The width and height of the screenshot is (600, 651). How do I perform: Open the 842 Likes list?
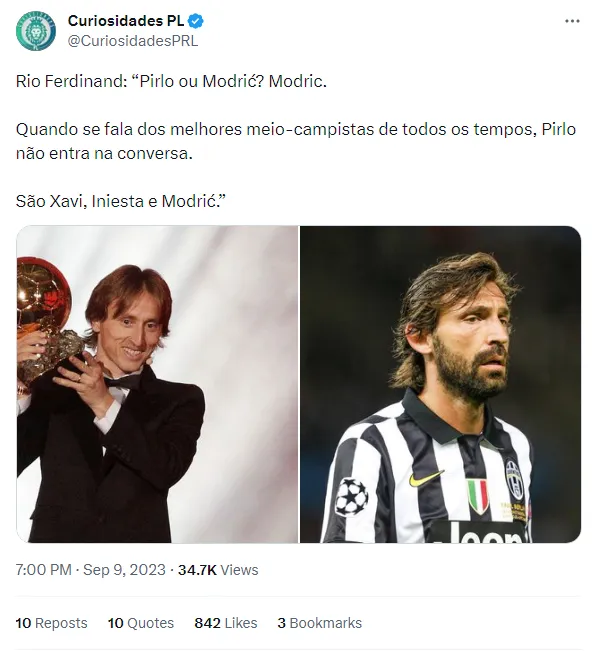click(x=226, y=623)
